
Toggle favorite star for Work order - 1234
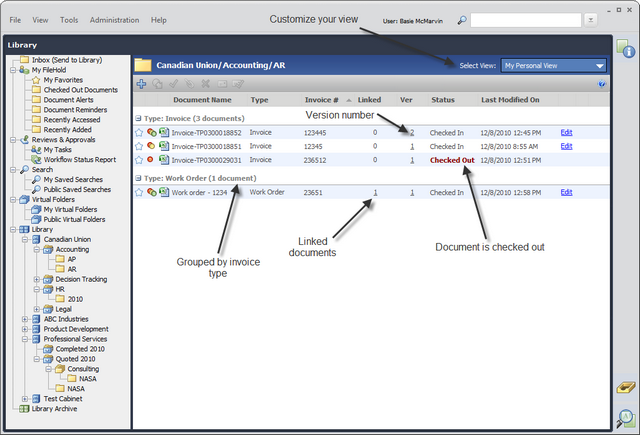(x=140, y=192)
